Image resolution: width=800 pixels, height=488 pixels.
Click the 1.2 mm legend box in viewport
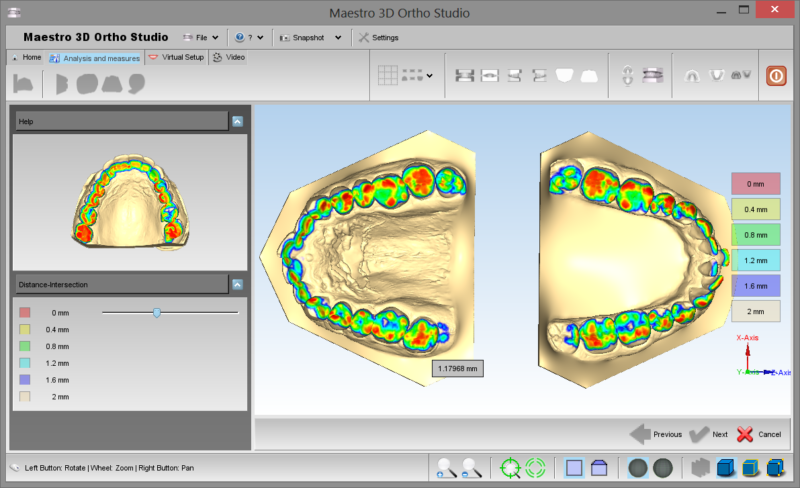click(x=756, y=260)
